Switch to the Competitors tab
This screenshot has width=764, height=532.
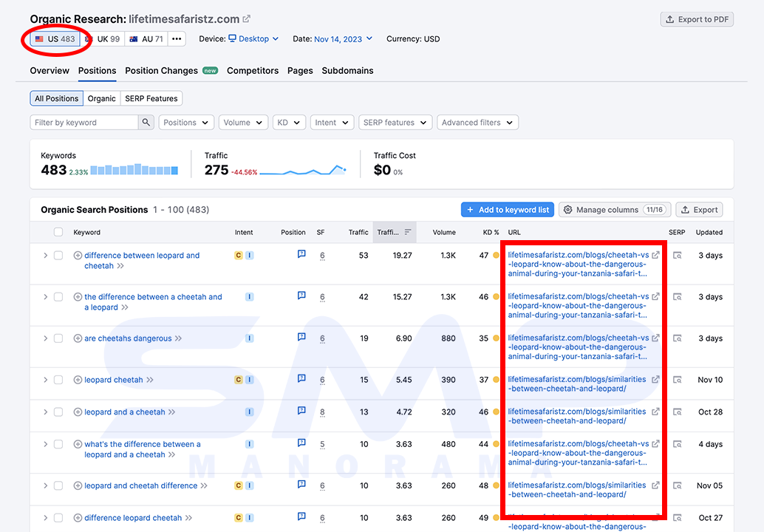(253, 71)
